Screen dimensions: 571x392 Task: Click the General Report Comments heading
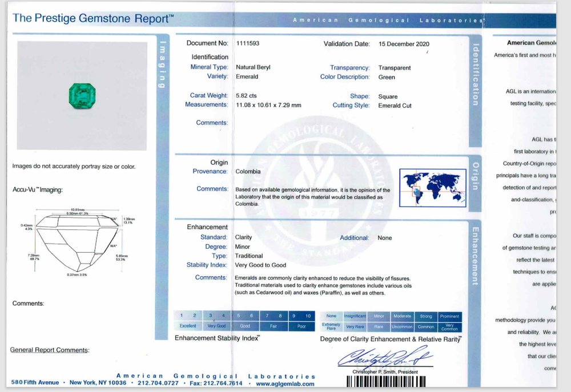click(x=49, y=350)
